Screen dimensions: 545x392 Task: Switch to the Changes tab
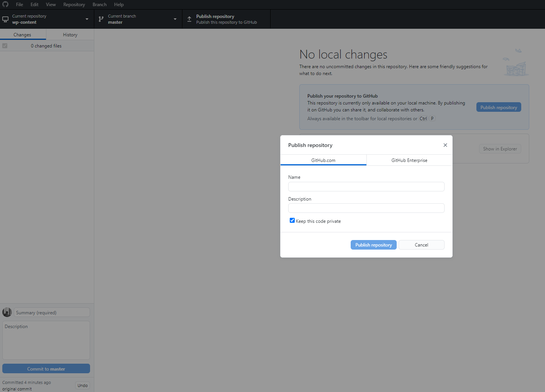[x=23, y=34]
